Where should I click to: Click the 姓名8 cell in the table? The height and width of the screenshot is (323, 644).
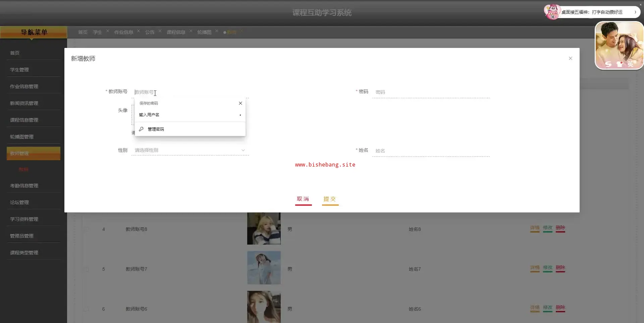(415, 229)
